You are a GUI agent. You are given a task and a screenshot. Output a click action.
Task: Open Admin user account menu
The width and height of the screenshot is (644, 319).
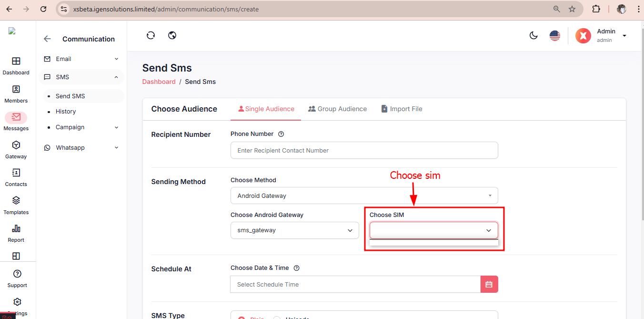click(601, 35)
